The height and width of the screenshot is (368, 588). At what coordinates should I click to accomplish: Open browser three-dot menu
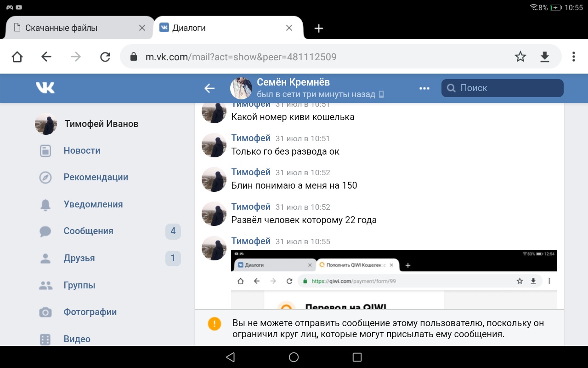tap(573, 57)
